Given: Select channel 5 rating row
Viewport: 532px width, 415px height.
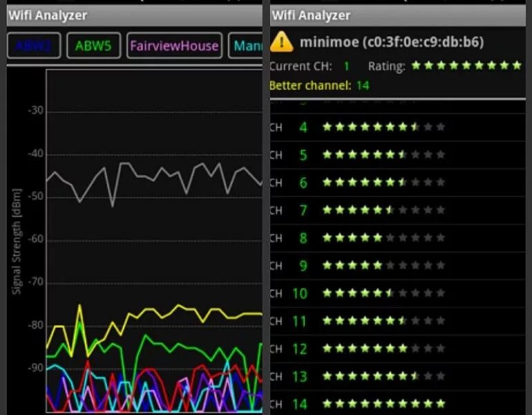Looking at the screenshot, I should point(398,155).
